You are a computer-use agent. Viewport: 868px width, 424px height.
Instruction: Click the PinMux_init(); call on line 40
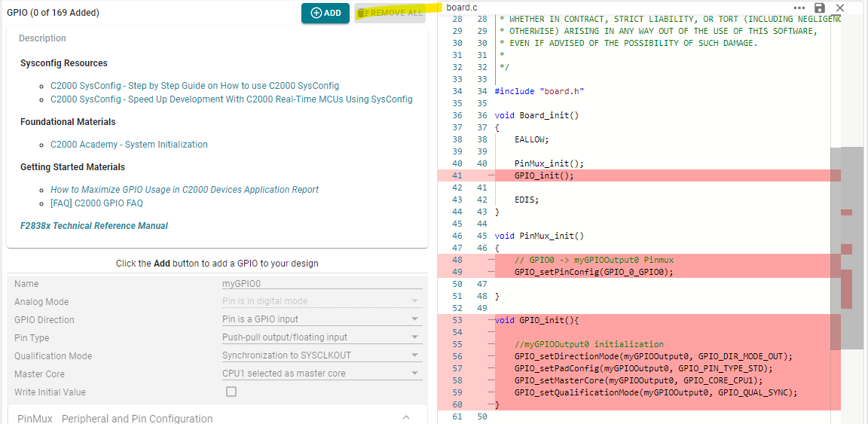[x=549, y=163]
